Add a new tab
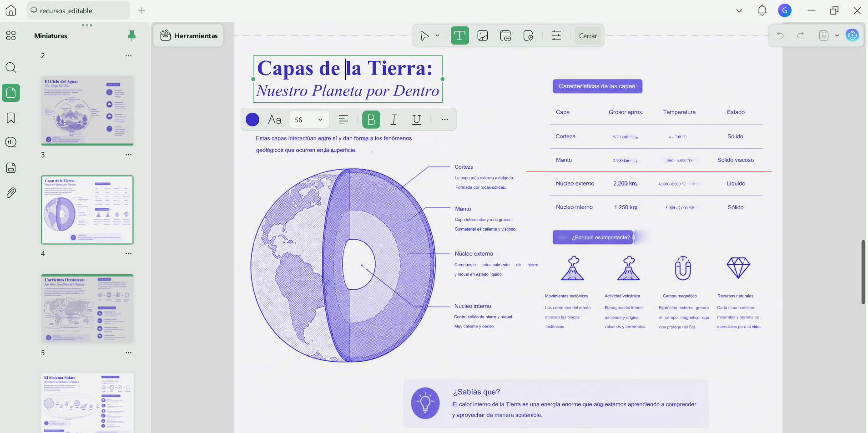 point(142,10)
